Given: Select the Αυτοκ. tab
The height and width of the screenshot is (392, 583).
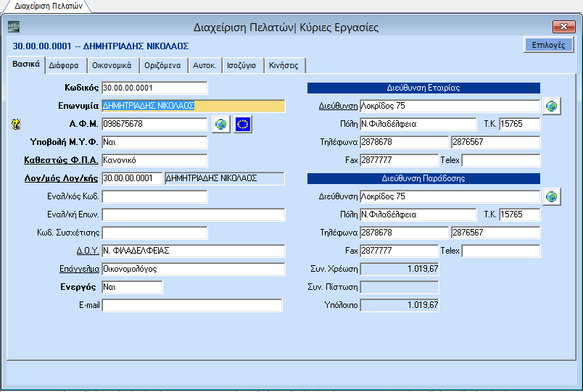Looking at the screenshot, I should (204, 66).
